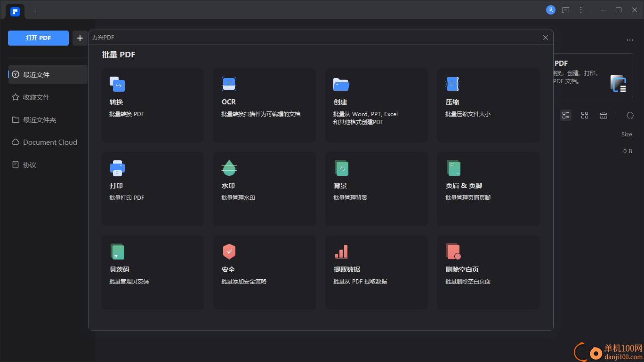Click the PDF app home logo tab
This screenshot has width=644, height=362.
15,11
